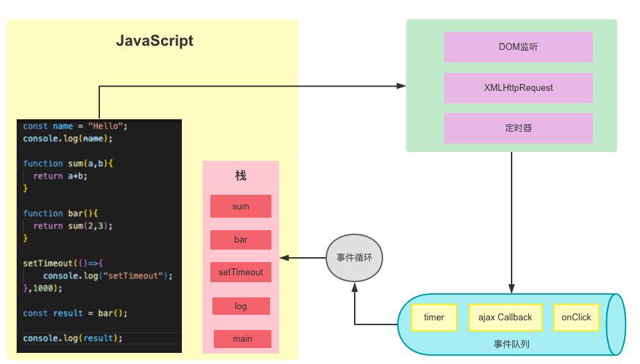This screenshot has width=640, height=364.
Task: Click the 事件队列 queue label
Action: [512, 344]
